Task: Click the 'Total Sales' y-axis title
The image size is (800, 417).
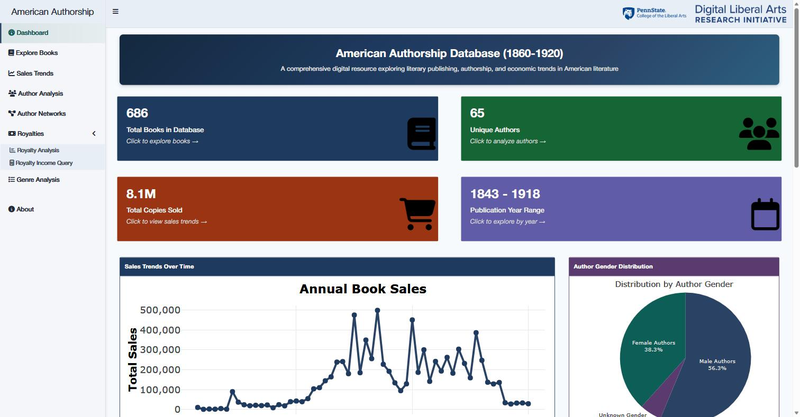Action: point(133,359)
